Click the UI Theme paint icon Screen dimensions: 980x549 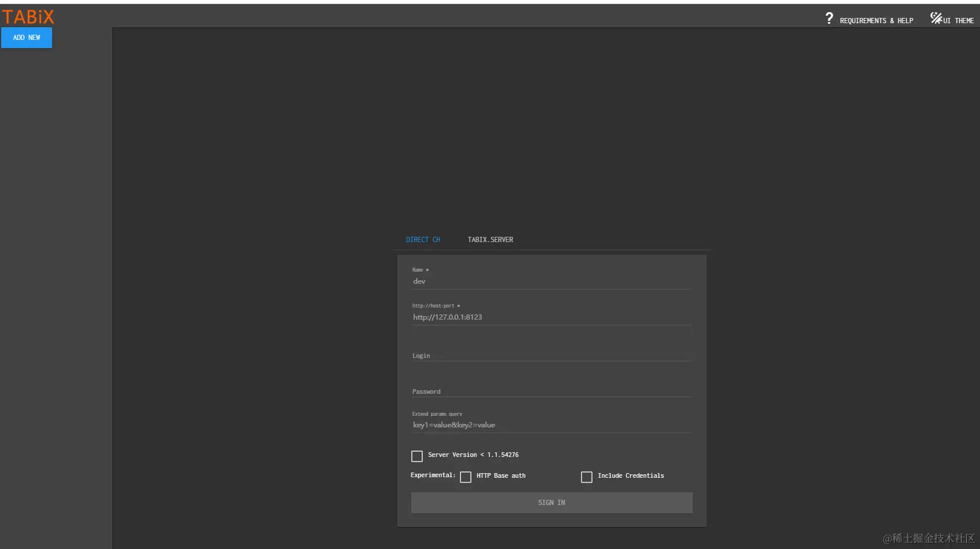pos(935,18)
